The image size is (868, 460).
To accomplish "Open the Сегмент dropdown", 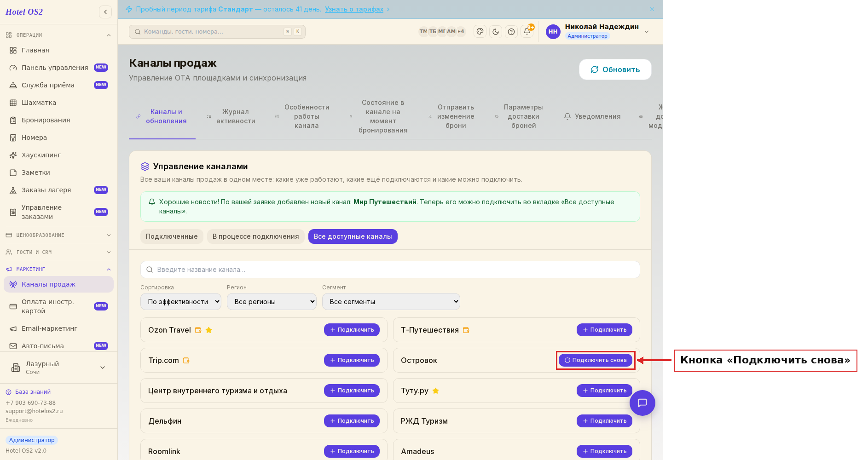I will pyautogui.click(x=391, y=302).
